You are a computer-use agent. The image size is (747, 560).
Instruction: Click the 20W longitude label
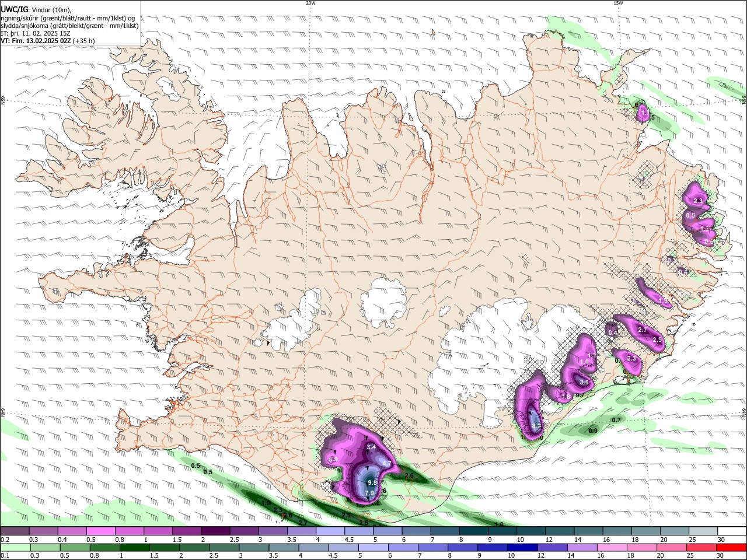(x=310, y=3)
